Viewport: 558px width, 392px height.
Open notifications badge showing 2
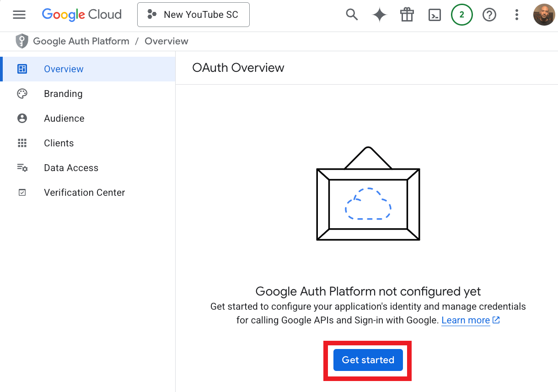click(x=461, y=15)
